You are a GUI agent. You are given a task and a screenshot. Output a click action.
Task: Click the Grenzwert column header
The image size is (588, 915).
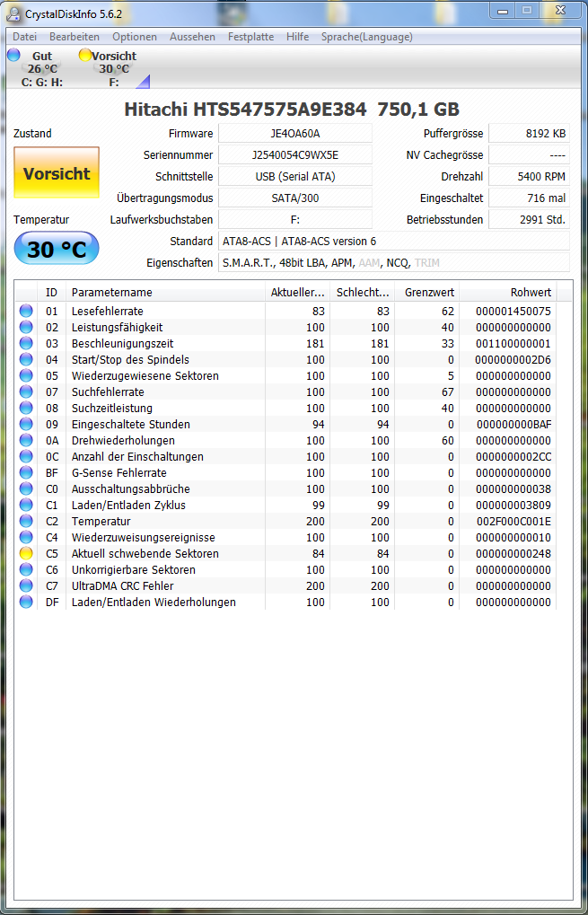click(x=427, y=292)
